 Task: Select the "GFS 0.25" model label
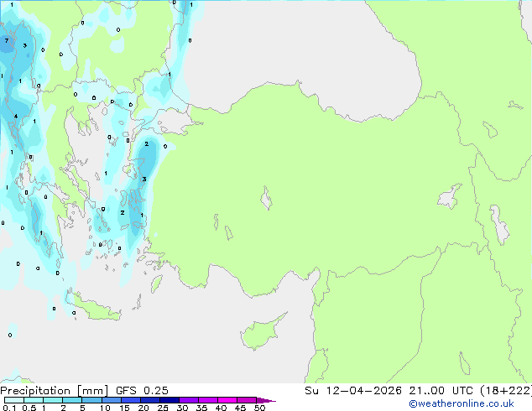tap(142, 390)
